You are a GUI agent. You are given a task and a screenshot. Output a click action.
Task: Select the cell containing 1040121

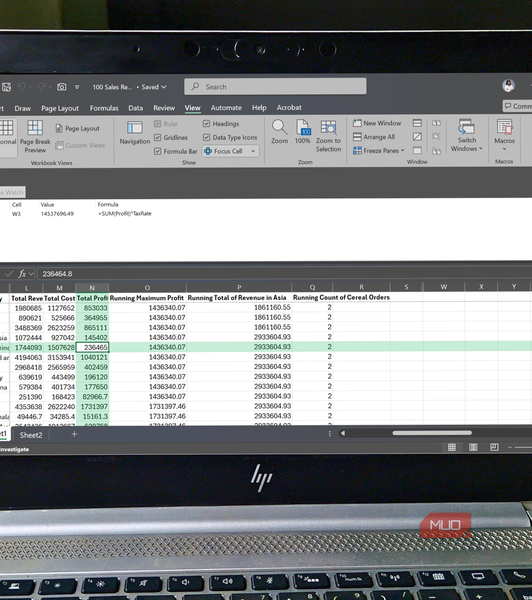pyautogui.click(x=92, y=357)
